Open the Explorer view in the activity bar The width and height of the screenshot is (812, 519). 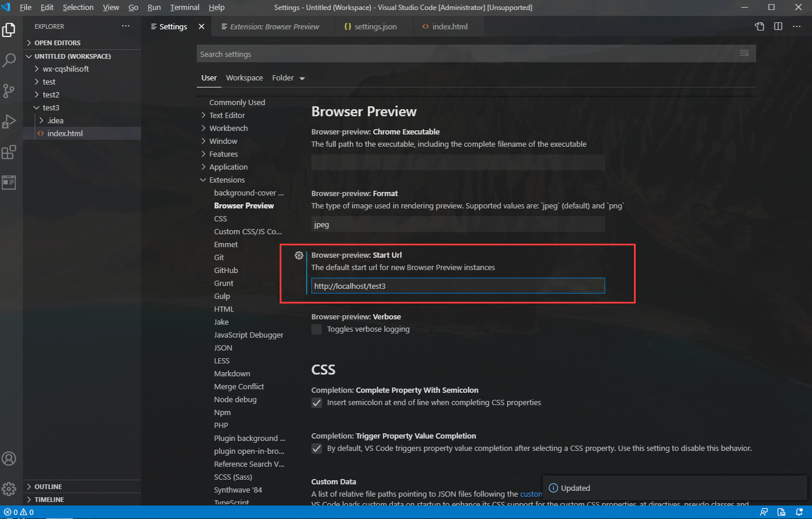click(9, 29)
